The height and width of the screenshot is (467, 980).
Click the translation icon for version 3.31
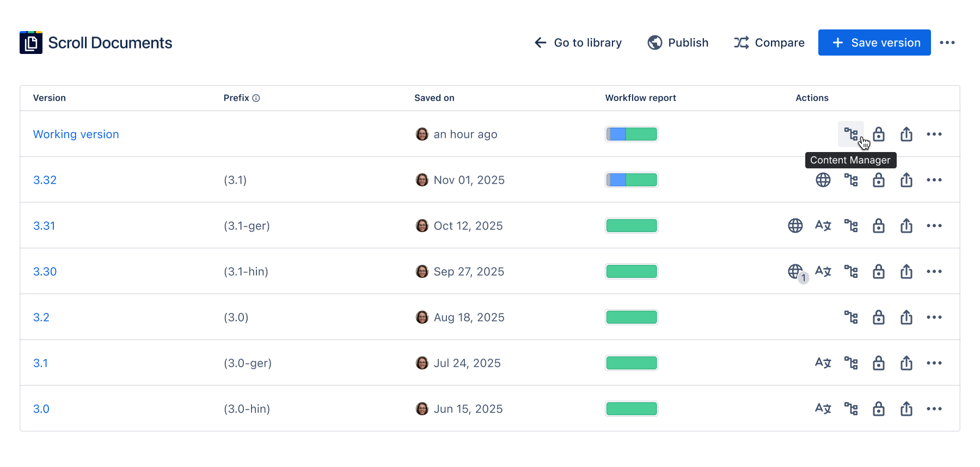pos(823,226)
